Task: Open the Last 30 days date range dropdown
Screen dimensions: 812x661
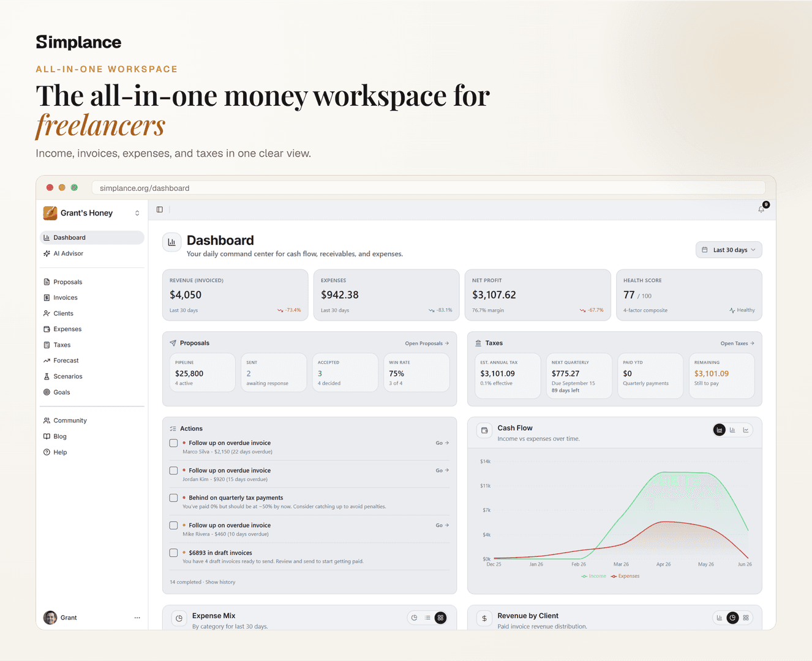Action: pyautogui.click(x=729, y=250)
